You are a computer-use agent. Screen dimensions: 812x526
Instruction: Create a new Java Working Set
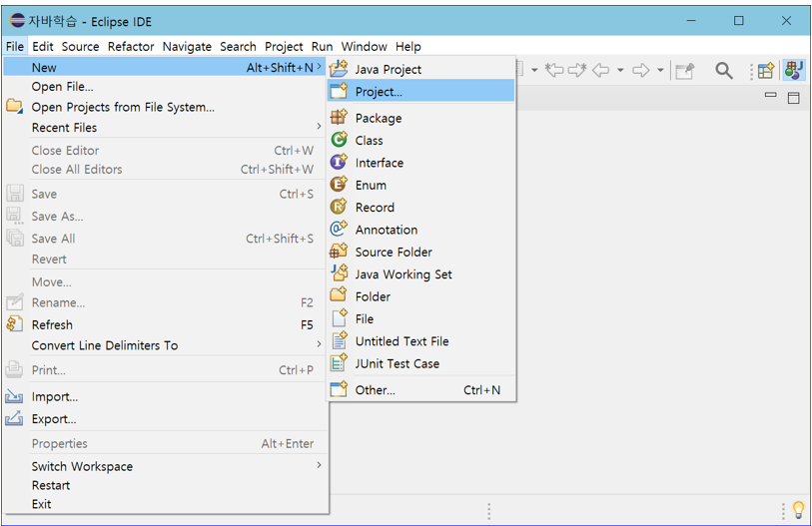[421, 273]
